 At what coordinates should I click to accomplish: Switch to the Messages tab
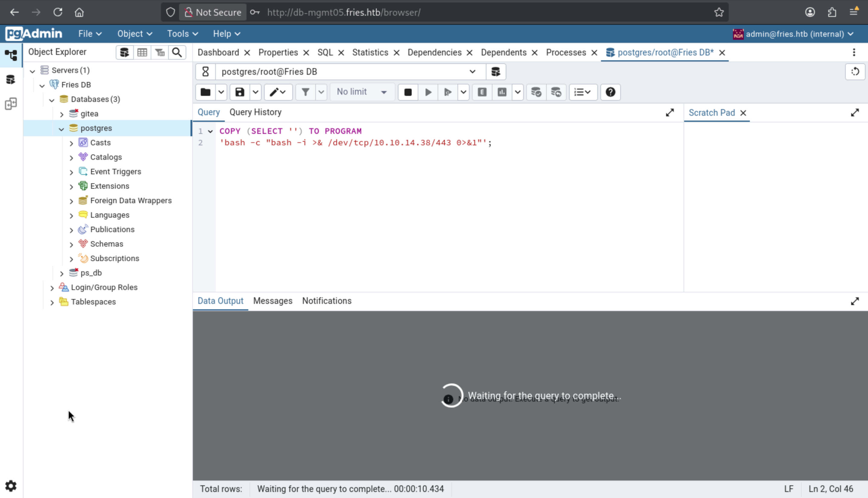pyautogui.click(x=272, y=301)
